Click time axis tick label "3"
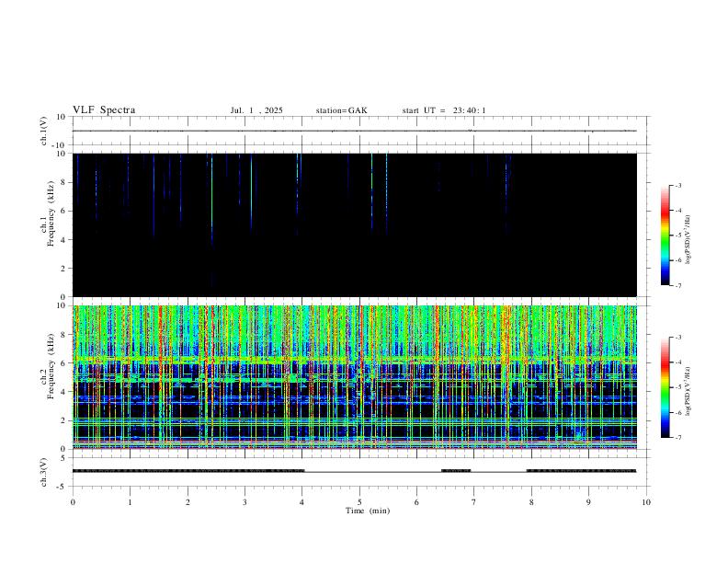This screenshot has width=728, height=563. point(245,502)
